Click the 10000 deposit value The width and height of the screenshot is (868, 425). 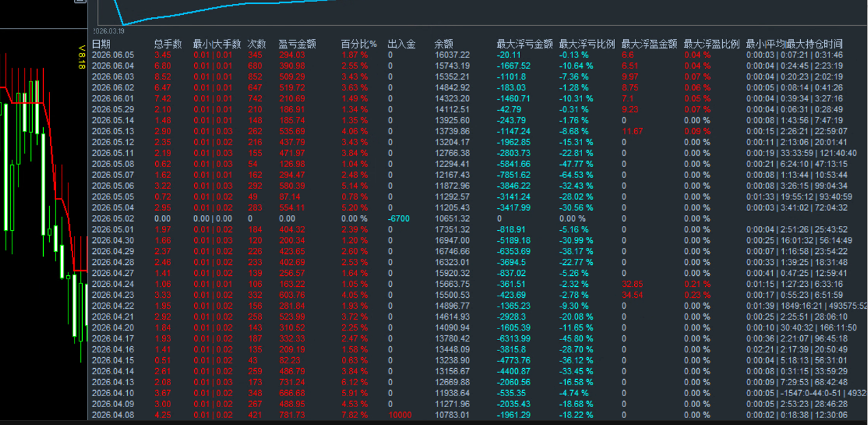tap(399, 415)
